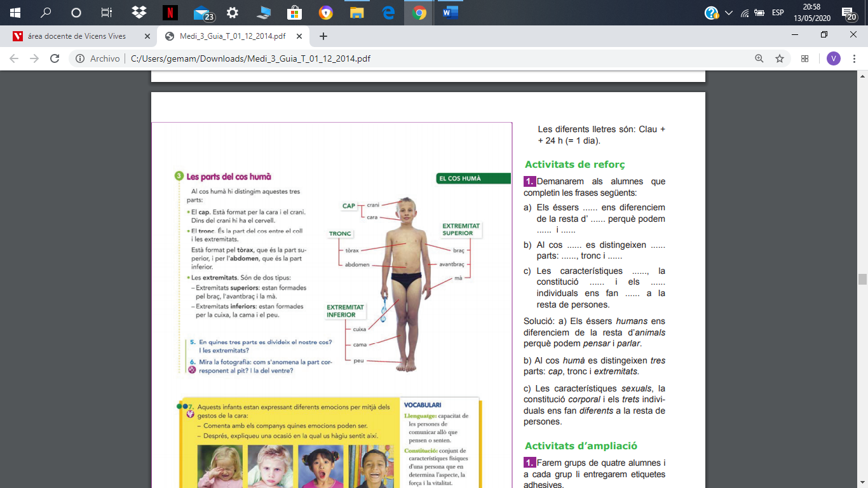Viewport: 868px width, 488px height.
Task: Bookmark this page with star icon
Action: point(780,58)
